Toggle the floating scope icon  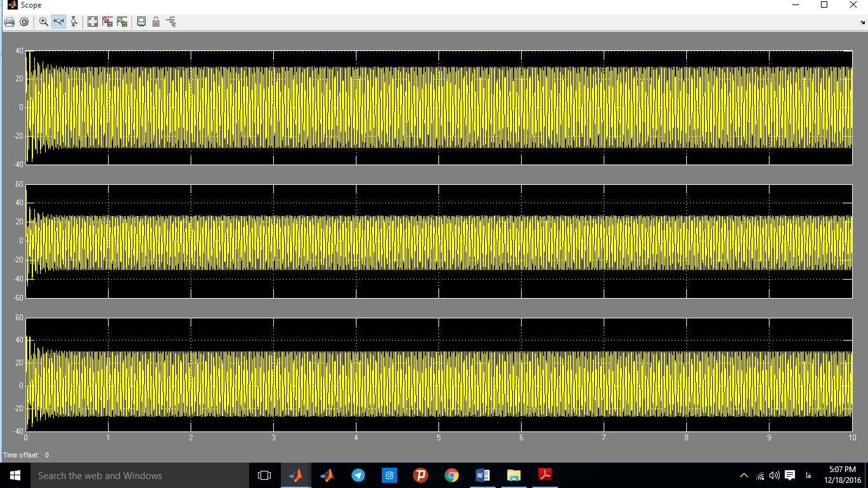coord(141,22)
